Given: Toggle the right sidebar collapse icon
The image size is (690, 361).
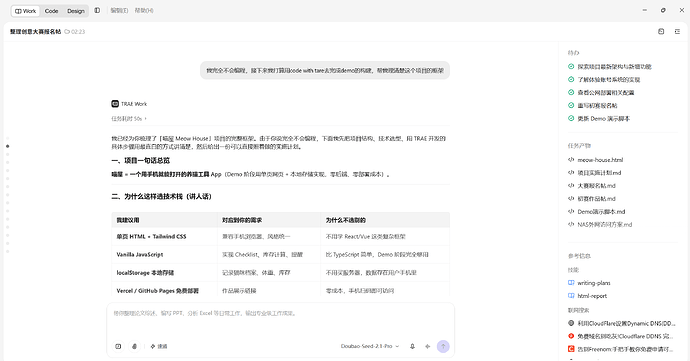Looking at the screenshot, I should (x=677, y=31).
